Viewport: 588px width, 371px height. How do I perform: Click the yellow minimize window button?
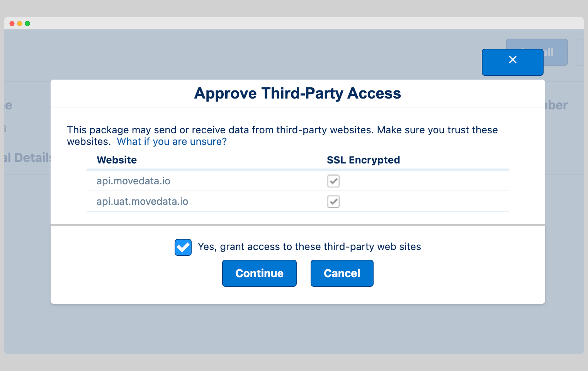point(20,24)
